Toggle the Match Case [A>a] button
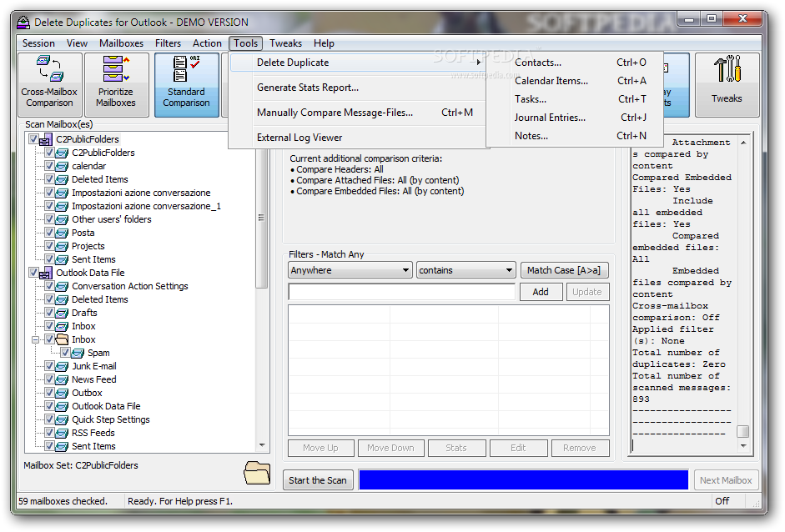This screenshot has width=785, height=532. [x=564, y=270]
